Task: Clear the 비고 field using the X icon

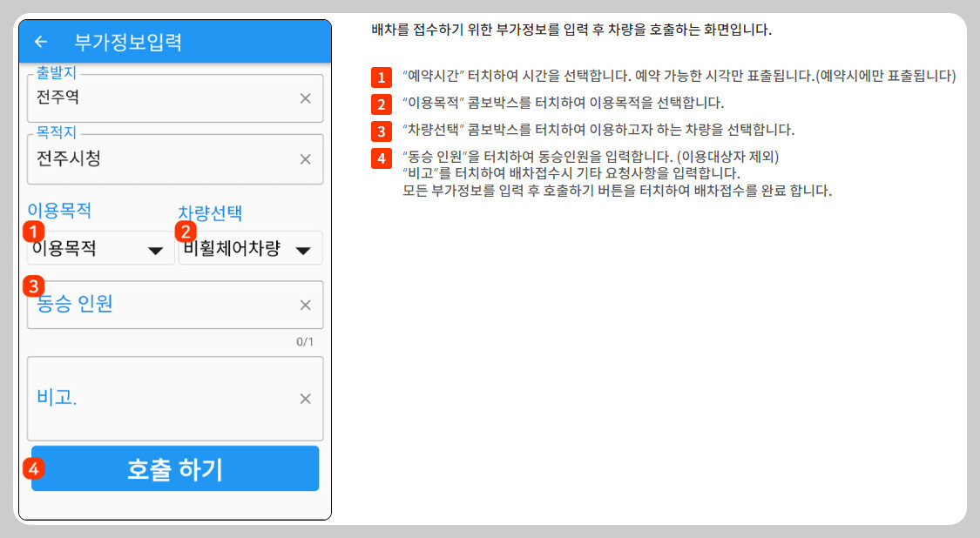Action: 305,399
